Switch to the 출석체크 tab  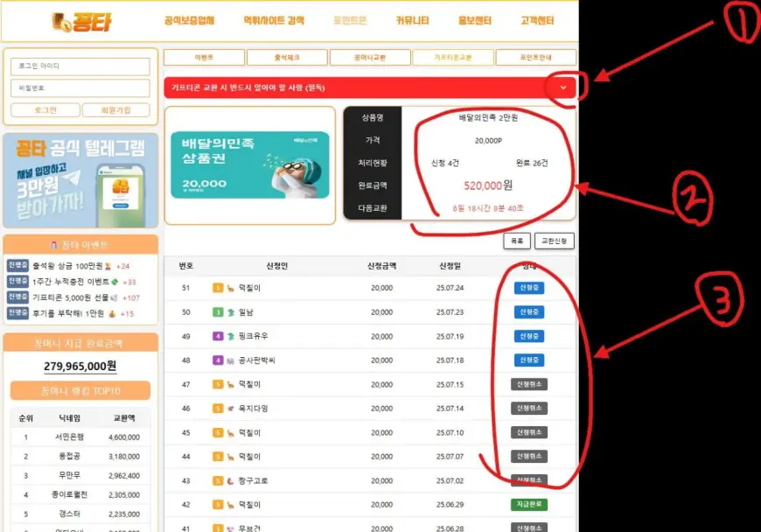tap(286, 58)
